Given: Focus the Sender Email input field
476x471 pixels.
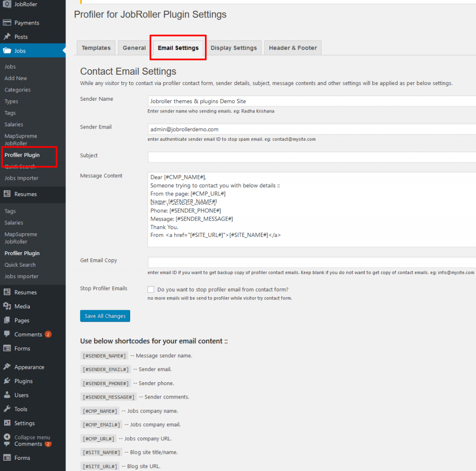Looking at the screenshot, I should tap(312, 130).
